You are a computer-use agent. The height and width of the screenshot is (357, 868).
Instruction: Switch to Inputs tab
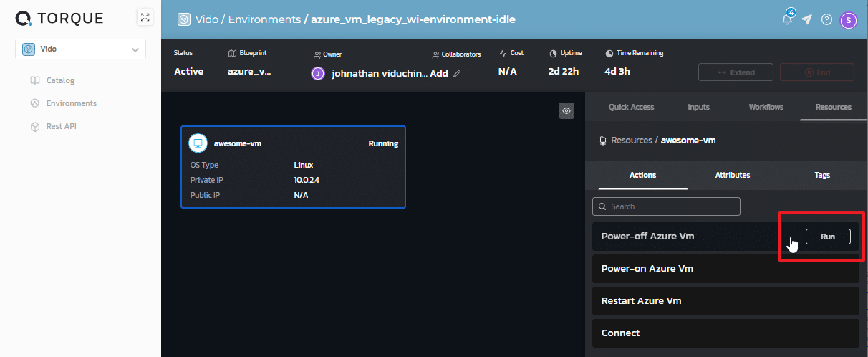coord(698,107)
